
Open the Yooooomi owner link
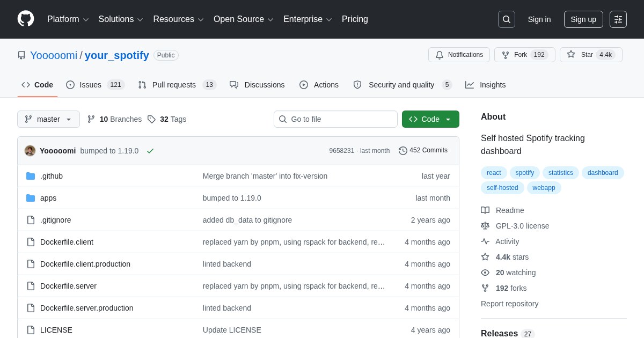54,55
